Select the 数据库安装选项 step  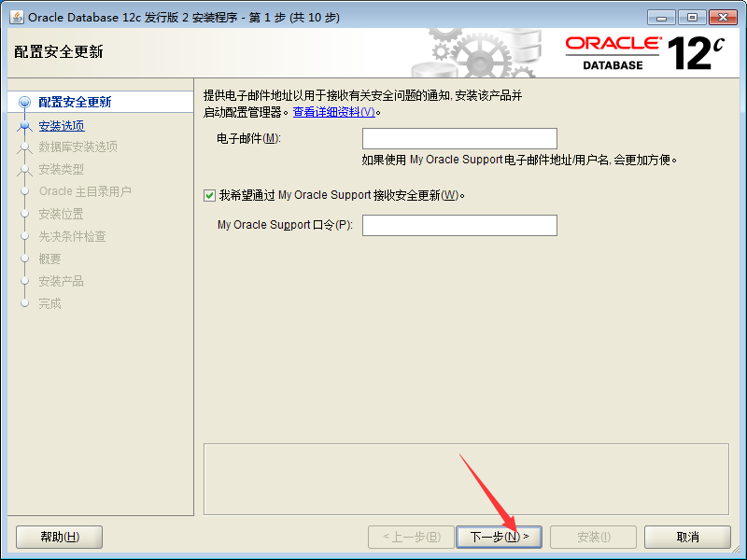pyautogui.click(x=78, y=147)
